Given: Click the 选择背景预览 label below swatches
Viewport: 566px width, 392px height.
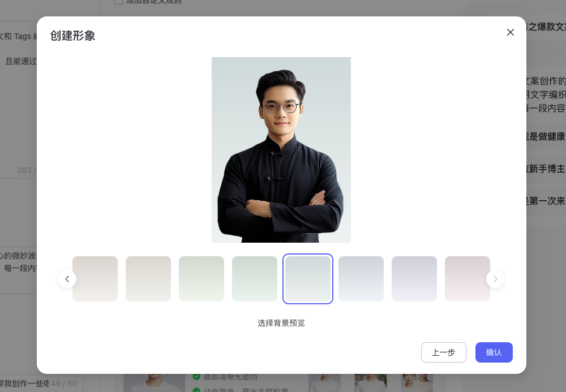Looking at the screenshot, I should click(281, 323).
